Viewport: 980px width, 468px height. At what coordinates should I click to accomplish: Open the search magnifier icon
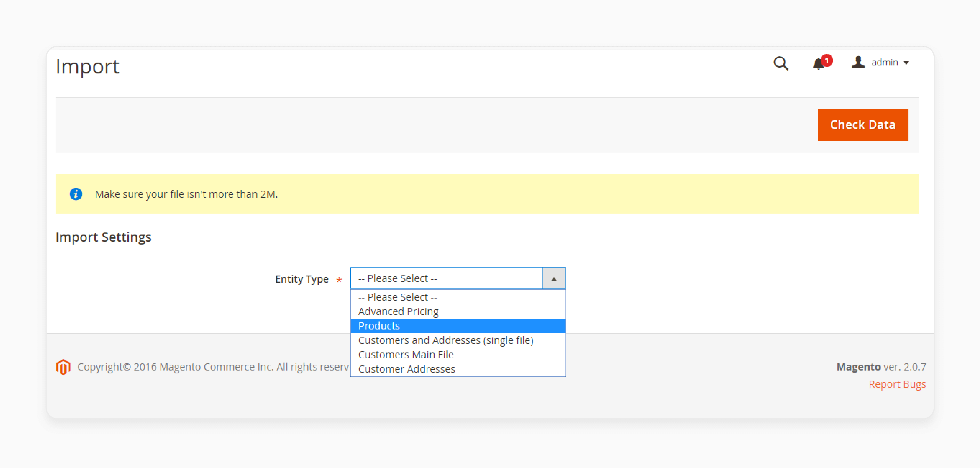coord(781,63)
